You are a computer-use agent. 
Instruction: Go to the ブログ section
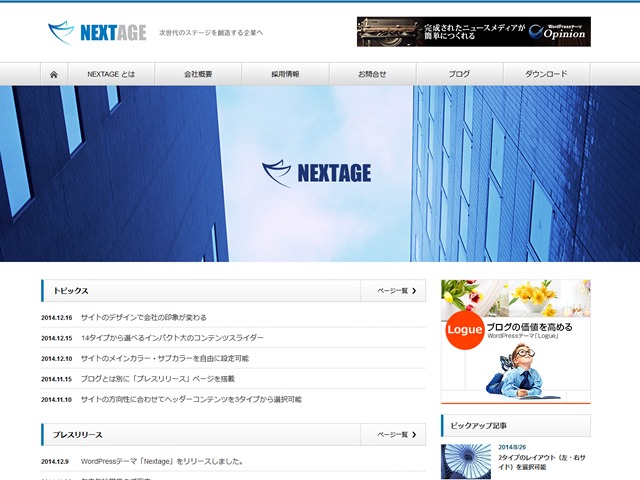[x=460, y=74]
